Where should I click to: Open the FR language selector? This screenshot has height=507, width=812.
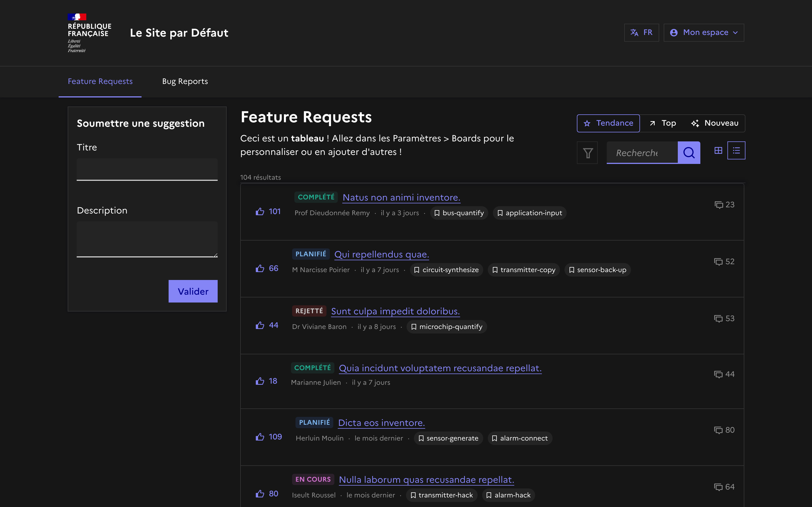[641, 32]
